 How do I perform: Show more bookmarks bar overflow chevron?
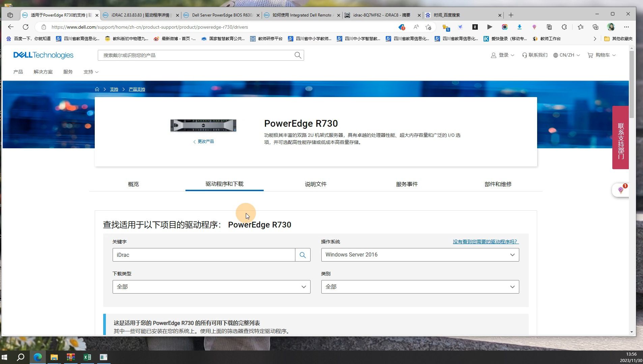(595, 39)
